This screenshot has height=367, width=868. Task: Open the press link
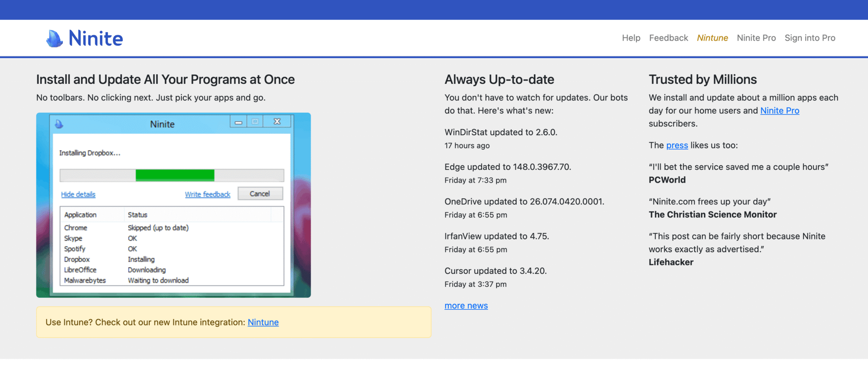[677, 145]
